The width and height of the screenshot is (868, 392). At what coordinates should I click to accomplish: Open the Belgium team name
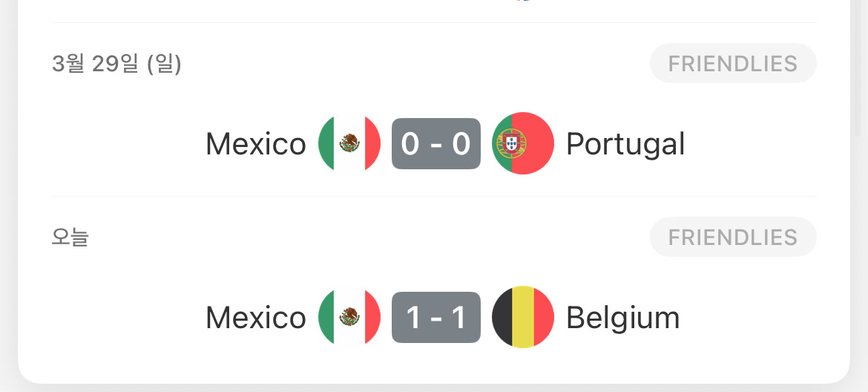pyautogui.click(x=623, y=318)
